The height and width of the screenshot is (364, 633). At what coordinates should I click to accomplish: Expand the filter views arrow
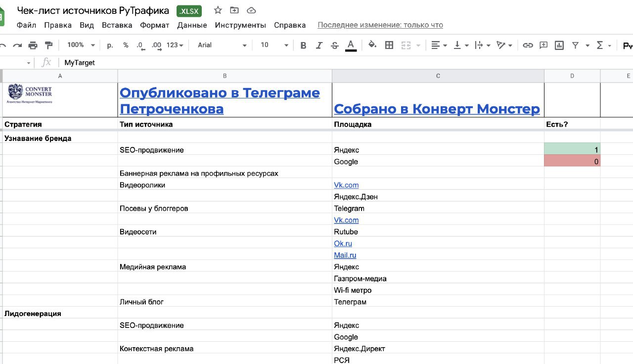pos(588,45)
